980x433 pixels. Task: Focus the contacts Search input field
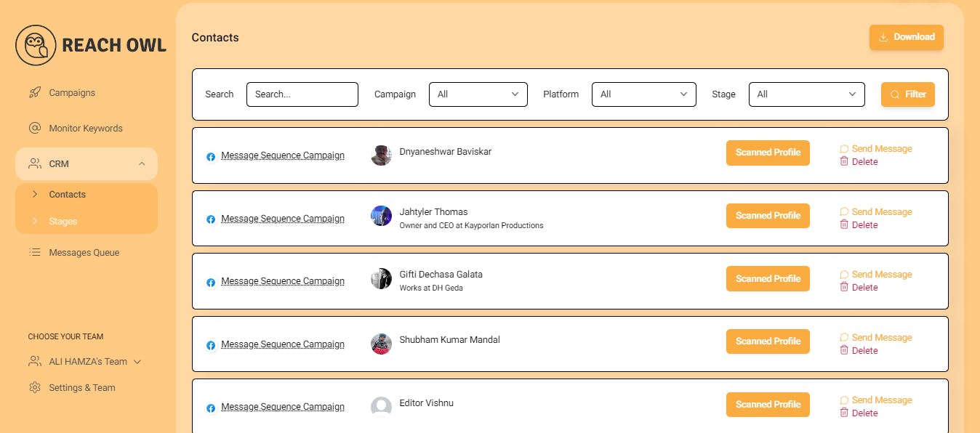302,94
